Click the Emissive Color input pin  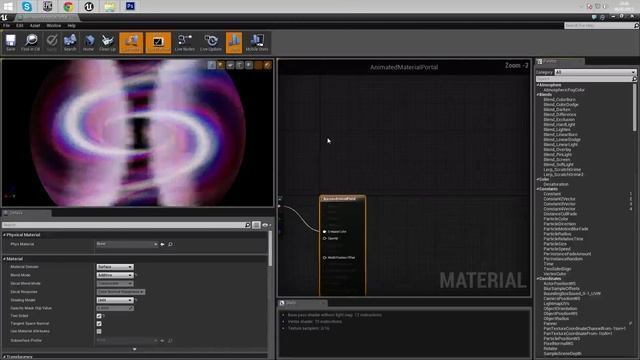pyautogui.click(x=325, y=232)
